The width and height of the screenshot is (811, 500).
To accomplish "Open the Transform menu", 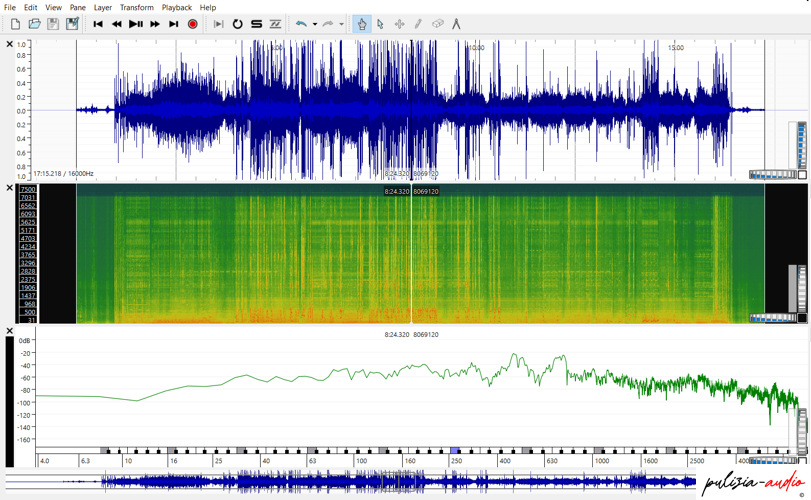I will click(137, 7).
